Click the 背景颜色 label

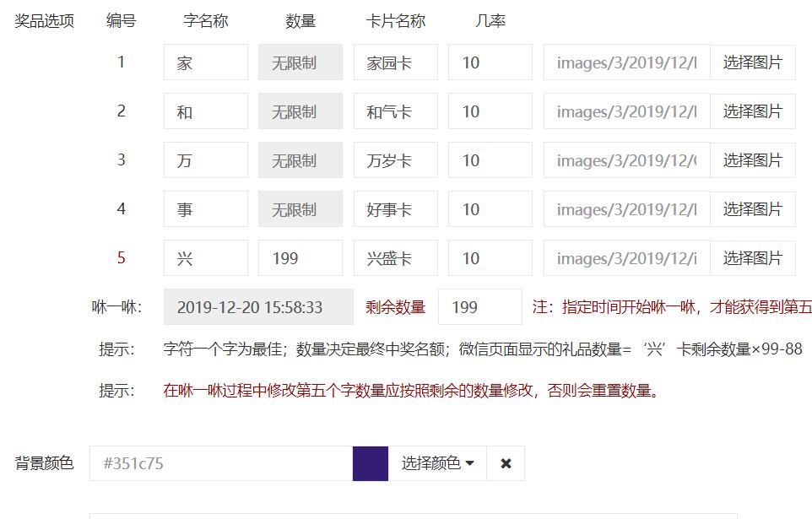[45, 462]
